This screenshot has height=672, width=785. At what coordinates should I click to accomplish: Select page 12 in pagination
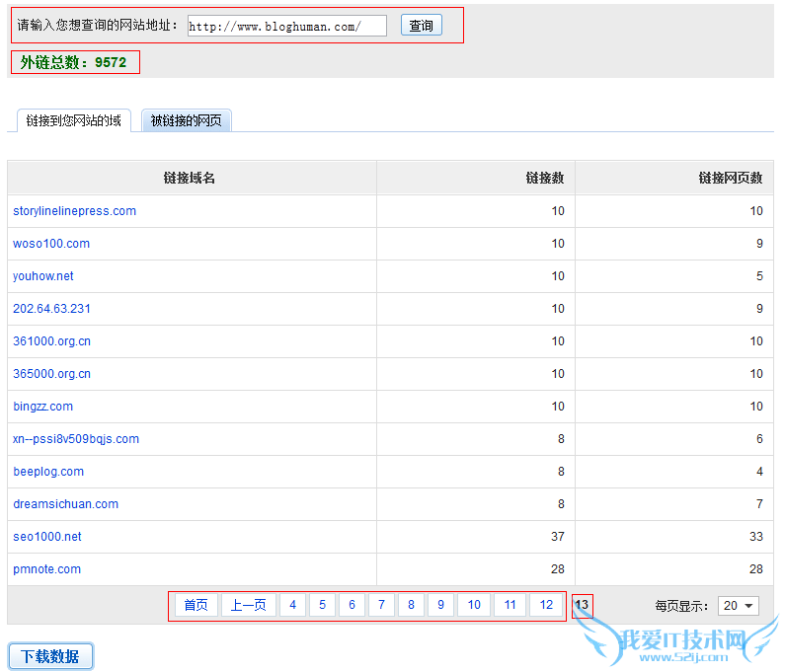(x=546, y=605)
